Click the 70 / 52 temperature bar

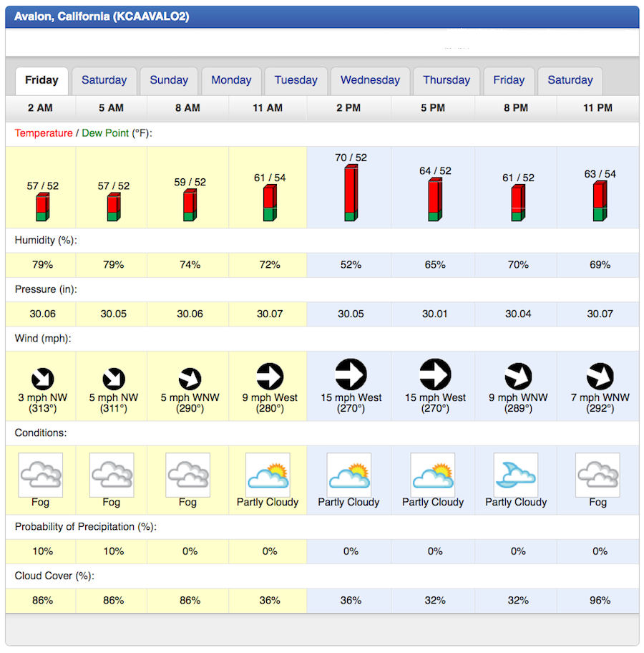(351, 193)
